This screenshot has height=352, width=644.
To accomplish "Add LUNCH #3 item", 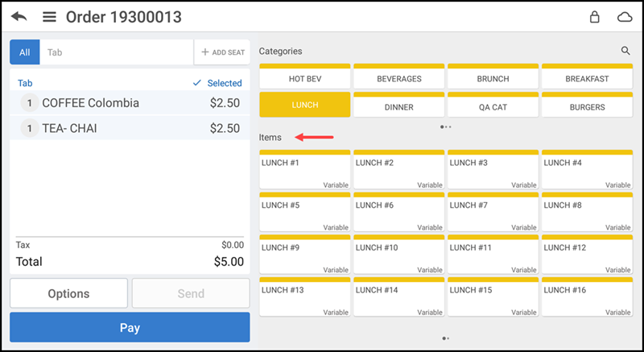I will pos(493,170).
